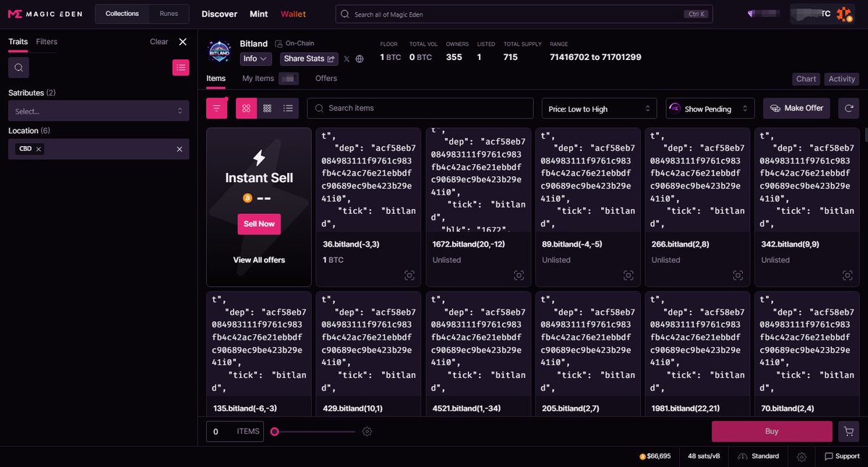The image size is (868, 467).
Task: Check the 48 sats/vB fee indicator
Action: (x=704, y=457)
